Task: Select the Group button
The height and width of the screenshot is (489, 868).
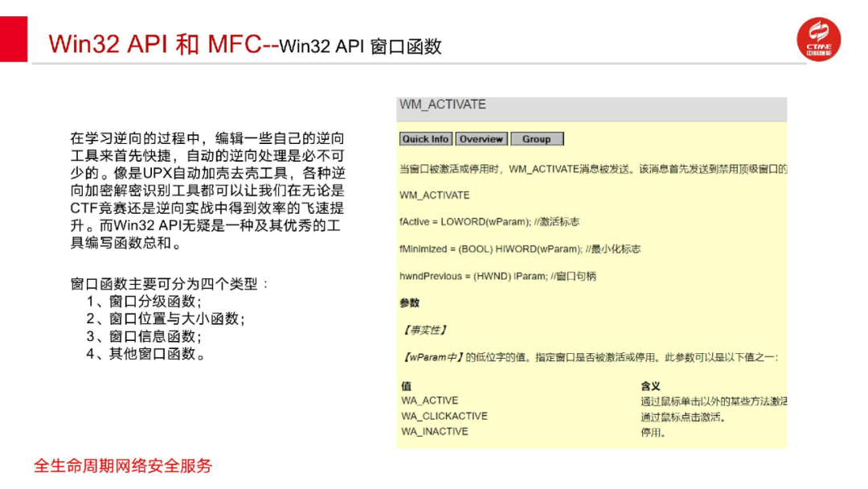Action: [537, 139]
